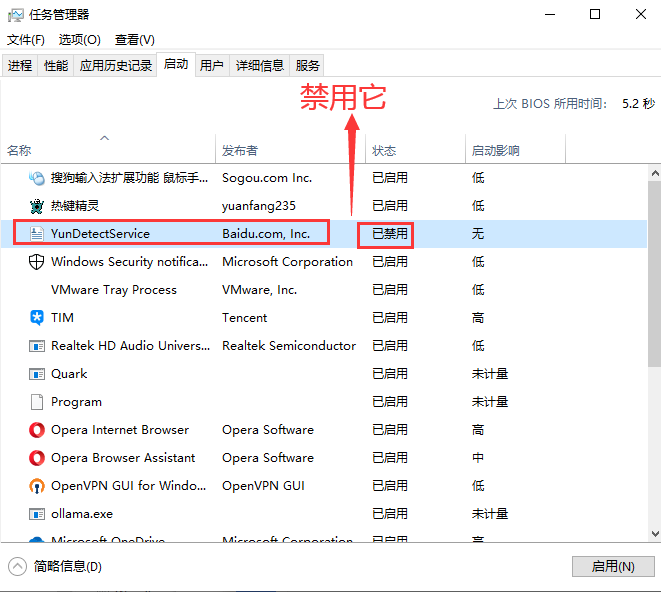Screen dimensions: 661x592
Task: Switch to the 服务 tab
Action: tap(308, 66)
